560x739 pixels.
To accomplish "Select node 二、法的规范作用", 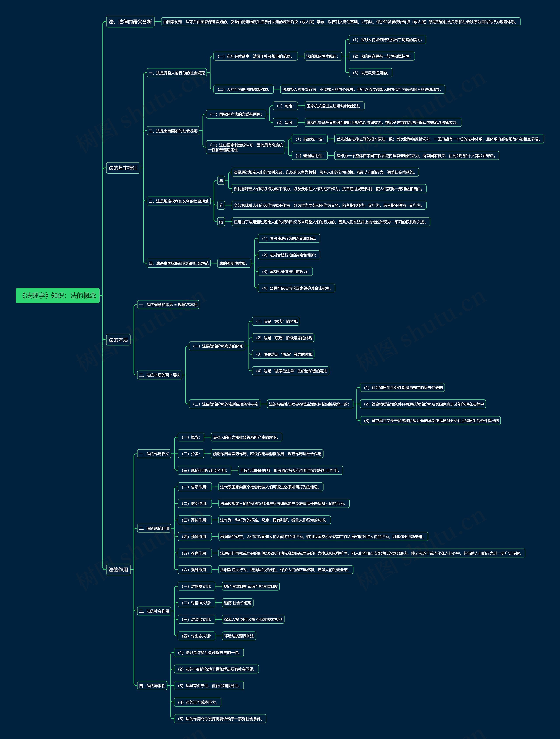I will (154, 528).
